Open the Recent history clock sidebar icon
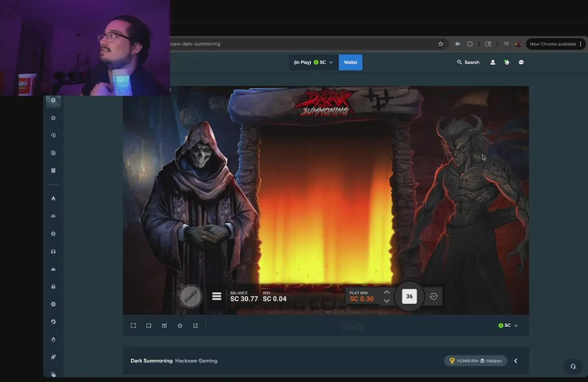 point(53,135)
